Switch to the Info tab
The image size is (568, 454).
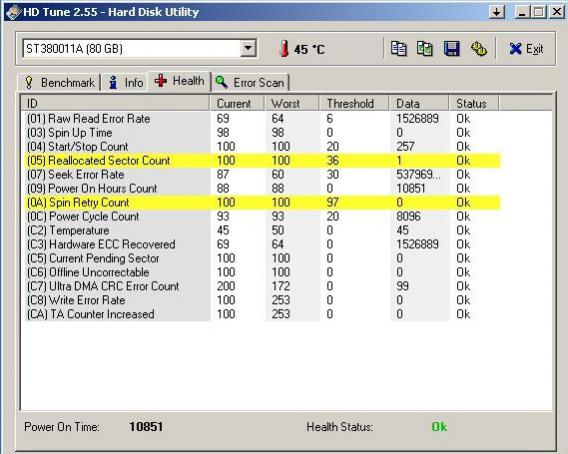[126, 83]
